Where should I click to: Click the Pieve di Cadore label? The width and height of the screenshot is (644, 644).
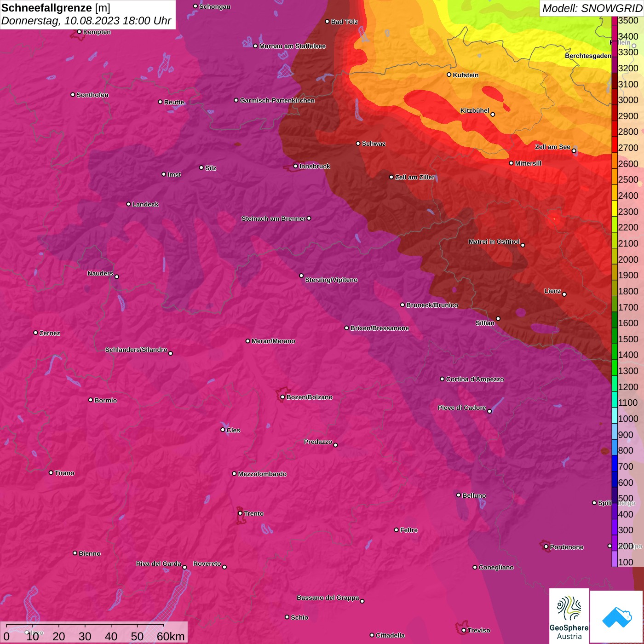coord(462,408)
